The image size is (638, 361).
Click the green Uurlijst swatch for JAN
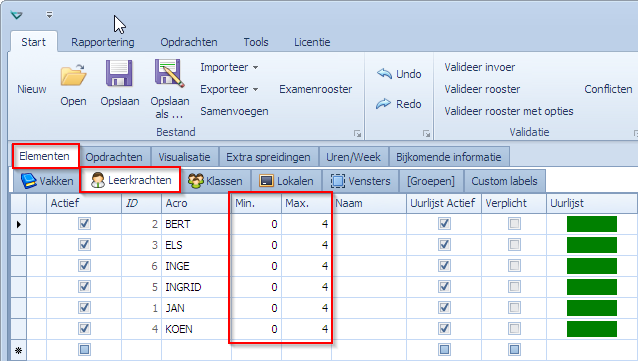coord(592,308)
